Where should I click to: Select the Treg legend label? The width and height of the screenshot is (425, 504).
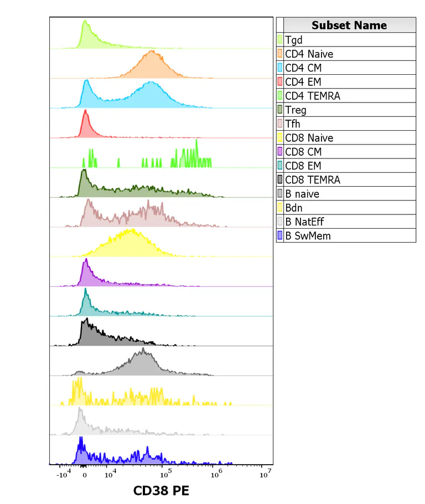[x=296, y=110]
